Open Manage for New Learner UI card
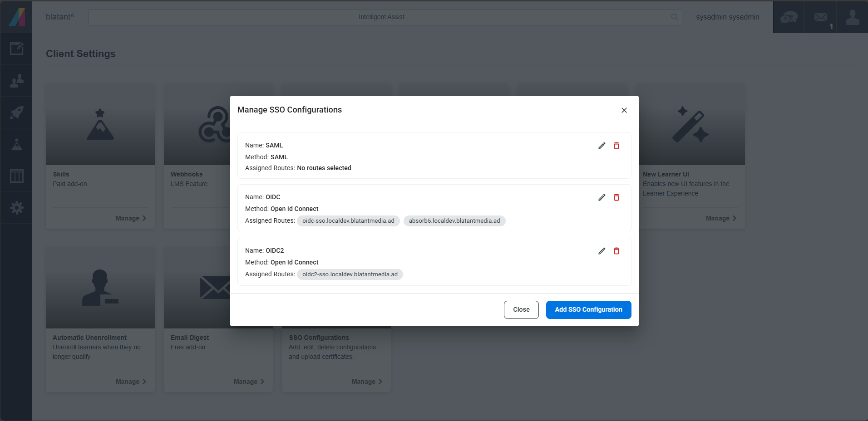 coord(721,218)
